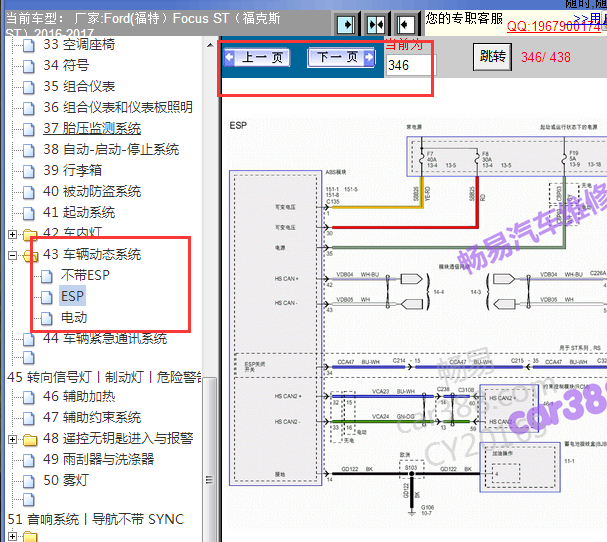The width and height of the screenshot is (607, 542).
Task: Click page icon beside 41 起动系统
Action: point(29,213)
